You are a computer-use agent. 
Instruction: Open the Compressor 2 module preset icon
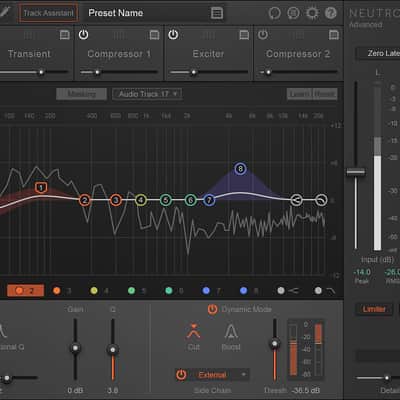[334, 35]
